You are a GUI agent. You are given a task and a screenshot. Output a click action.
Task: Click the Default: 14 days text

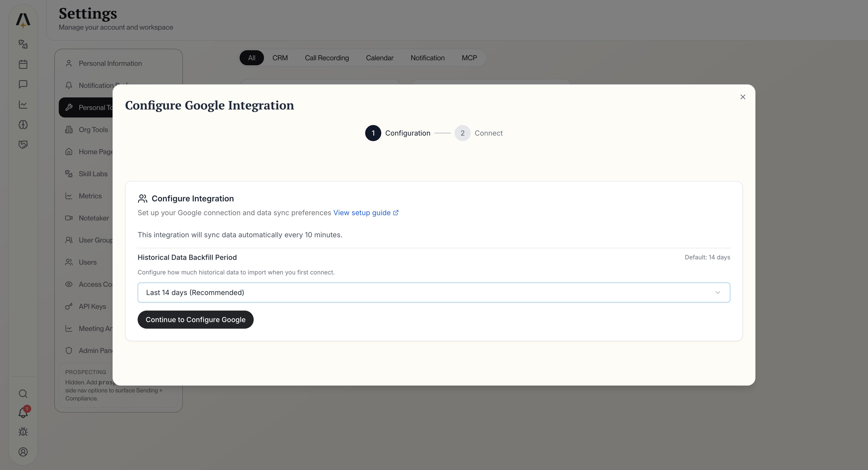707,257
